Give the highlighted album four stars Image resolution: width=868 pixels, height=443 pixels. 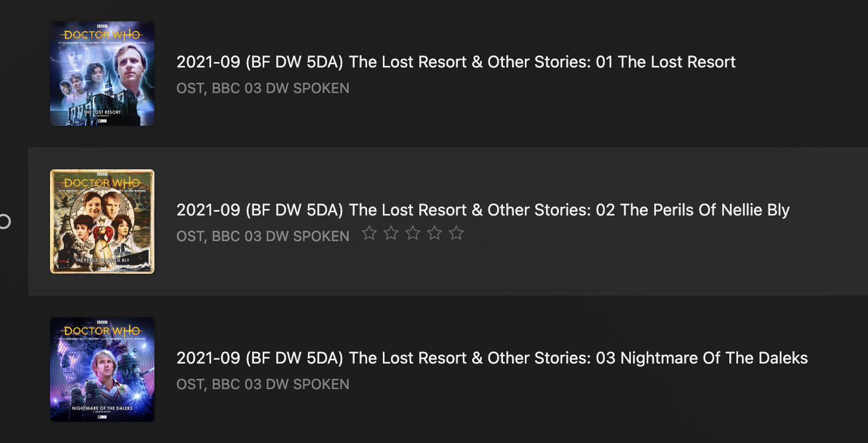[x=435, y=233]
